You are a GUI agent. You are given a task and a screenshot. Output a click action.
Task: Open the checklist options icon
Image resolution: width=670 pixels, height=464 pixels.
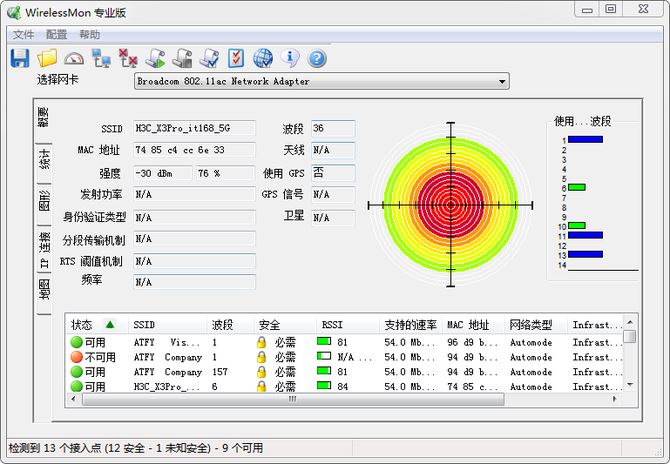(x=236, y=58)
